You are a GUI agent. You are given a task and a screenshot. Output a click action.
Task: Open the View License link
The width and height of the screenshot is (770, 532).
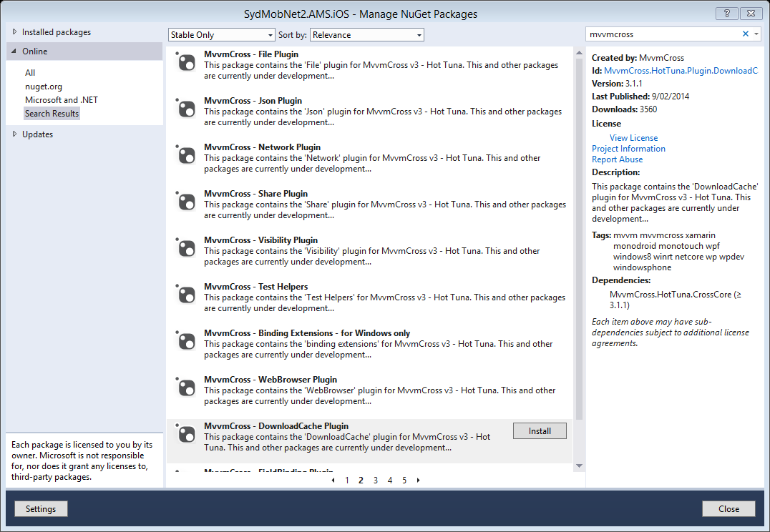pos(633,137)
